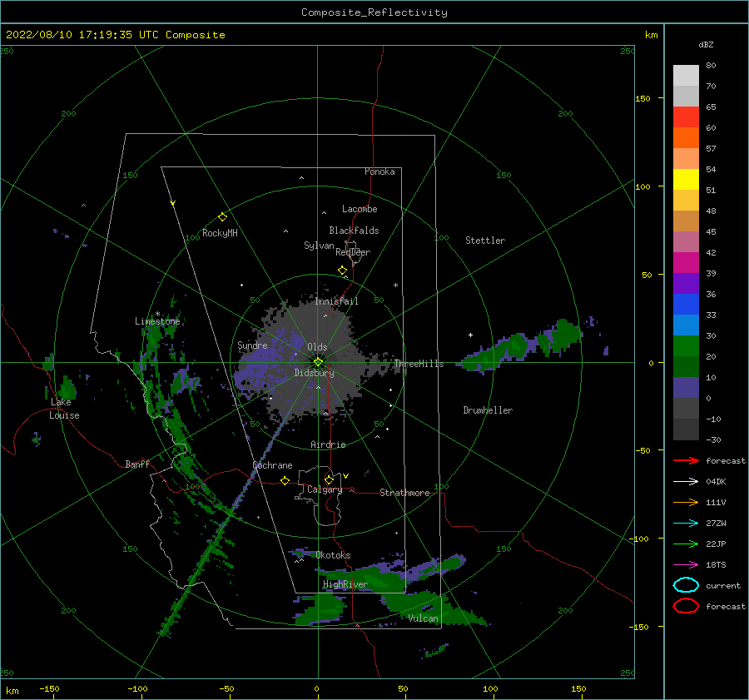This screenshot has height=700, width=749.
Task: Select the bright green 20-30 dBZ swatch
Action: tap(686, 346)
